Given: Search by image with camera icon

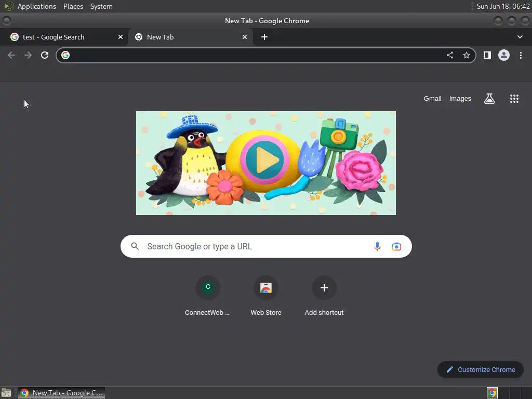Looking at the screenshot, I should click(x=396, y=247).
